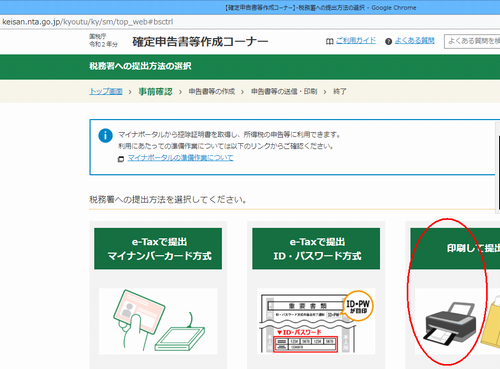
Task: Click the 確定申告書等作成コーナー site title
Action: click(200, 42)
